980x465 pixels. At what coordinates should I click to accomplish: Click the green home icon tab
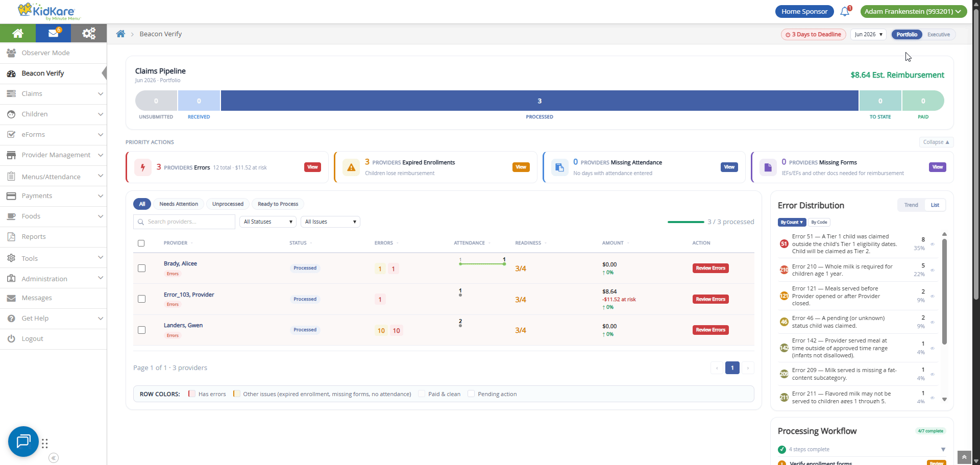coord(18,33)
